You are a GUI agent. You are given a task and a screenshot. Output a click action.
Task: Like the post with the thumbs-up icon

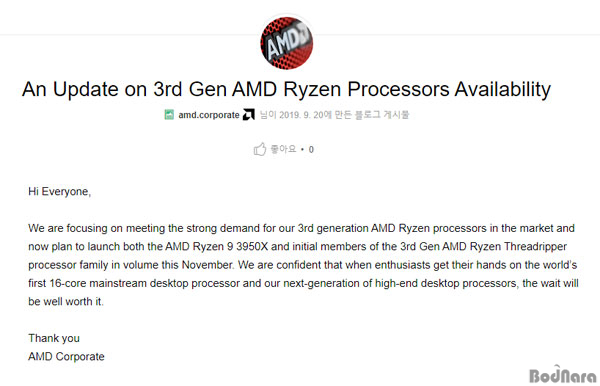pos(260,149)
